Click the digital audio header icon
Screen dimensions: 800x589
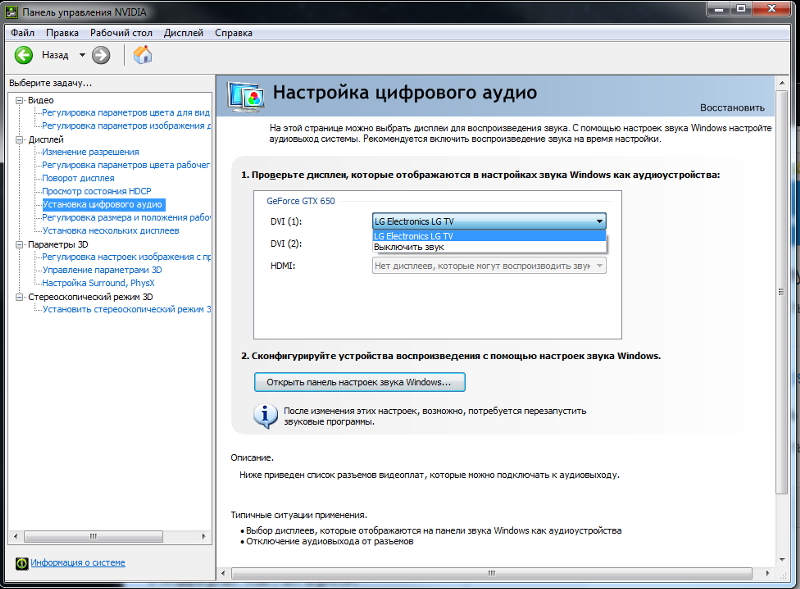point(245,95)
